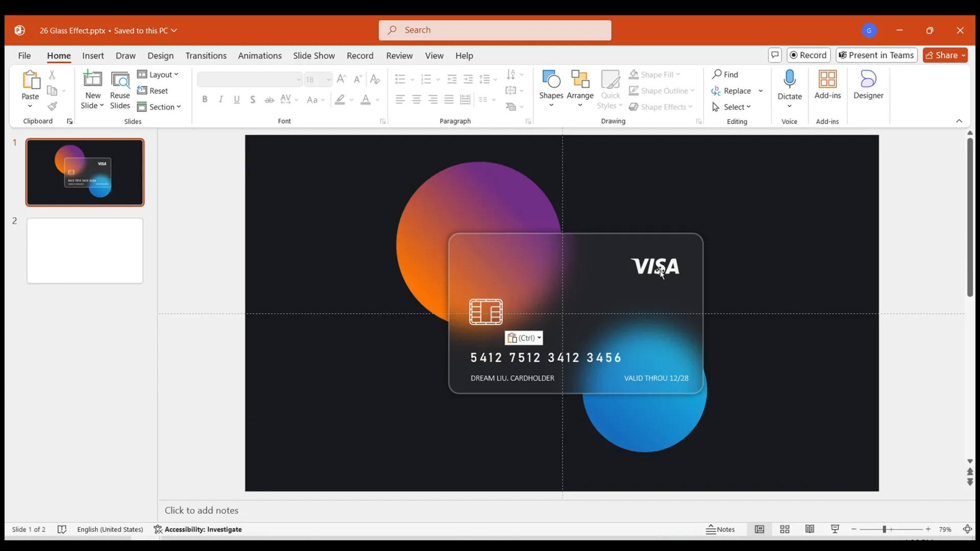Click the Cut scissors icon
Viewport: 980px width, 551px height.
point(52,74)
